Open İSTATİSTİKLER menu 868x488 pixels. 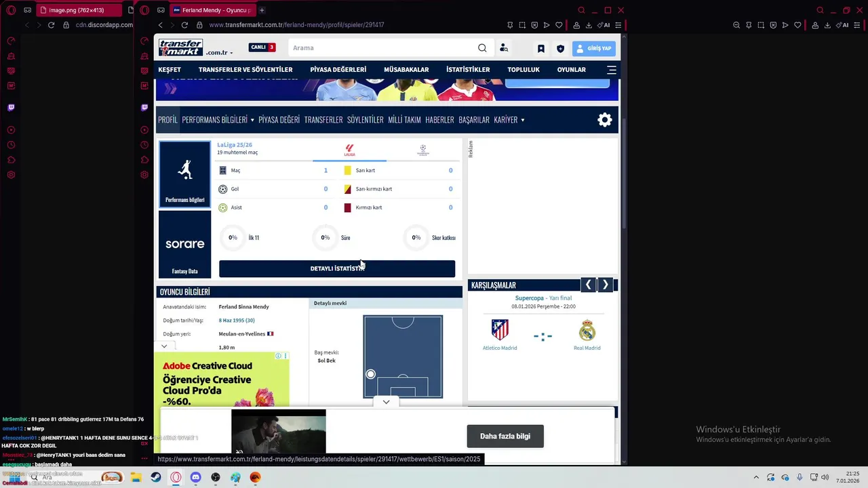(x=468, y=70)
